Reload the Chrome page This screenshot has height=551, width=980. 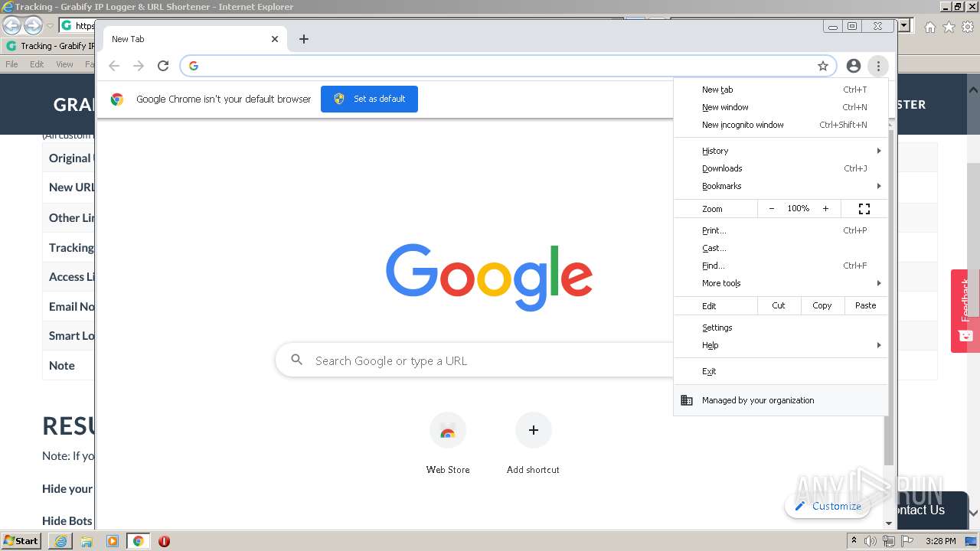[x=163, y=66]
